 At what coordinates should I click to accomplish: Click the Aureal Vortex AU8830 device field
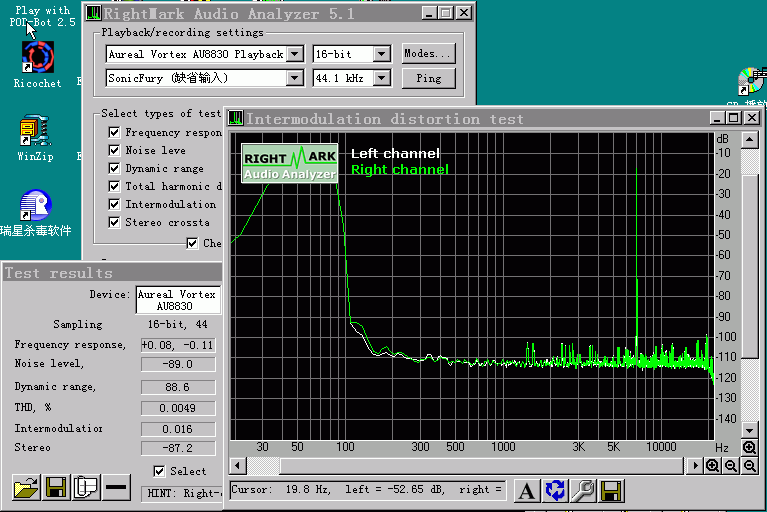click(x=178, y=300)
